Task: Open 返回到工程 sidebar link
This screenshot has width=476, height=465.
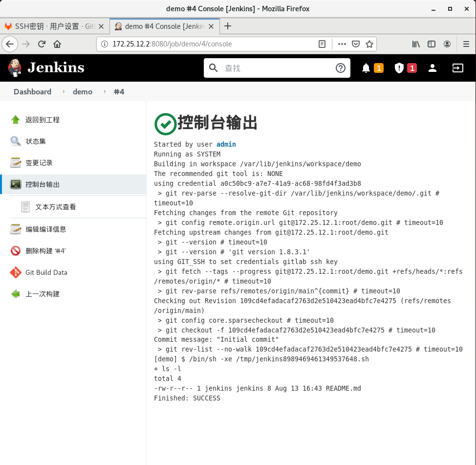Action: [43, 120]
